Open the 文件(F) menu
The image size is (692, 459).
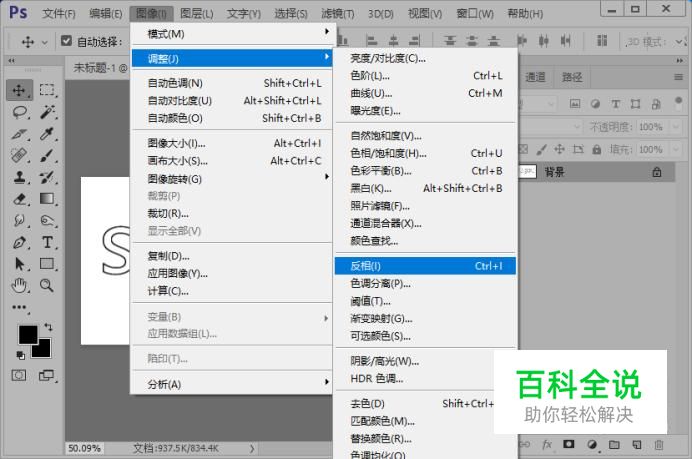click(59, 14)
